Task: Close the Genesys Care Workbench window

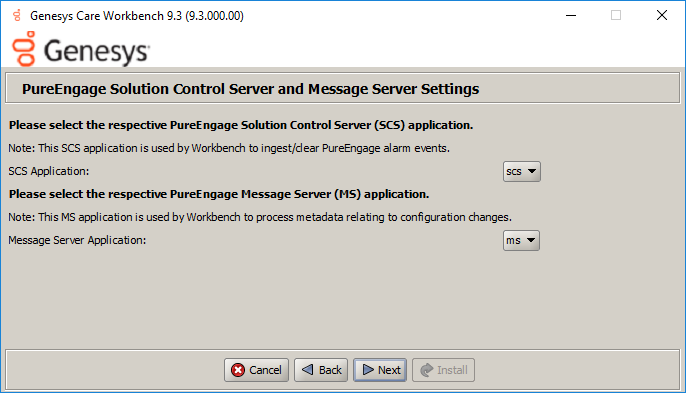Action: point(662,15)
